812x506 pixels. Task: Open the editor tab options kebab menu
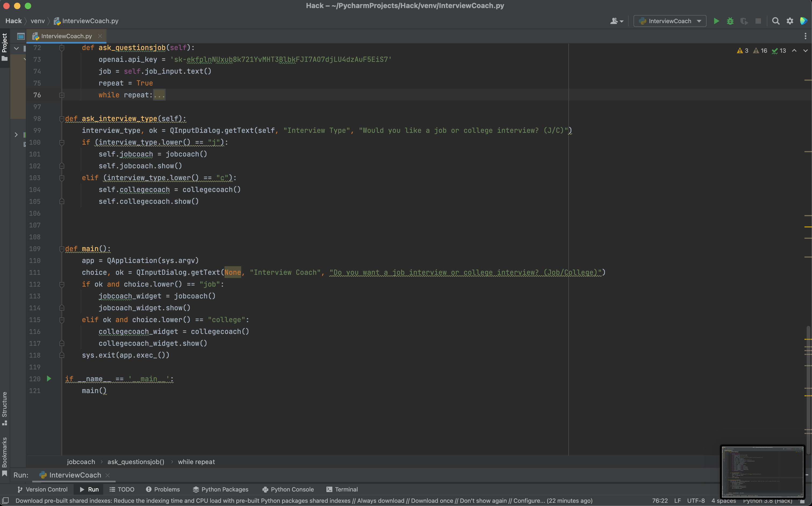point(805,36)
